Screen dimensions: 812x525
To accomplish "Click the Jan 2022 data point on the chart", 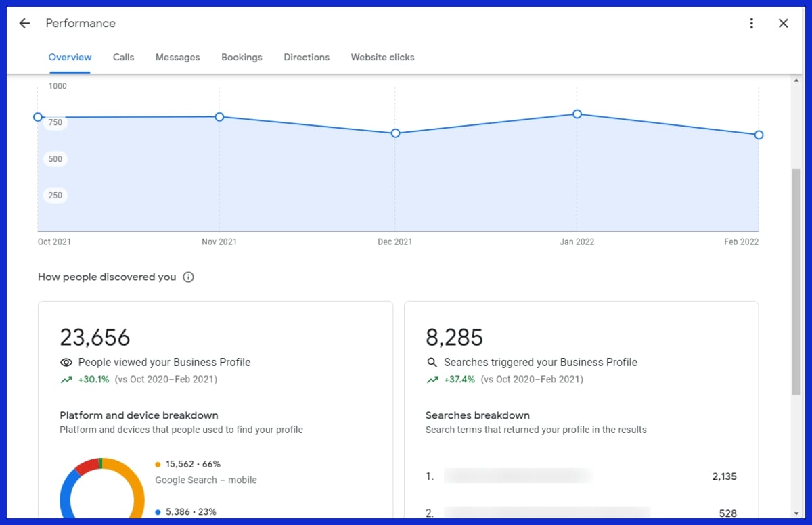I will pyautogui.click(x=577, y=114).
